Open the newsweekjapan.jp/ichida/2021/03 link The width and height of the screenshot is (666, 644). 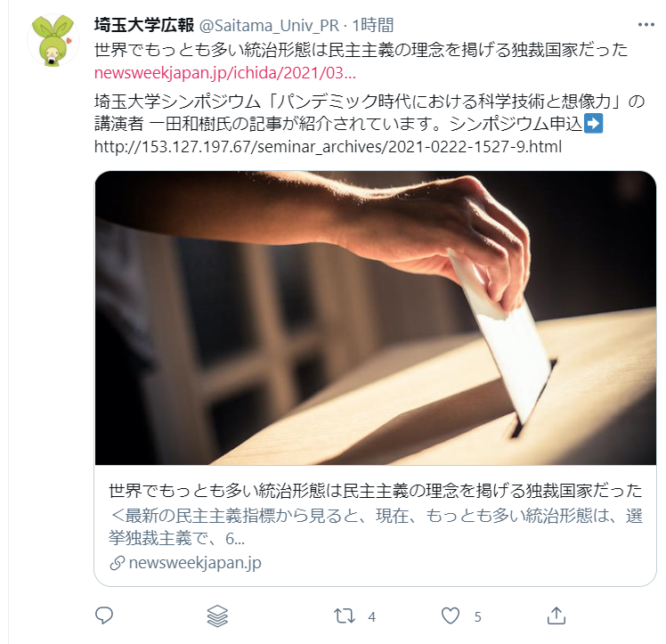coord(224,73)
